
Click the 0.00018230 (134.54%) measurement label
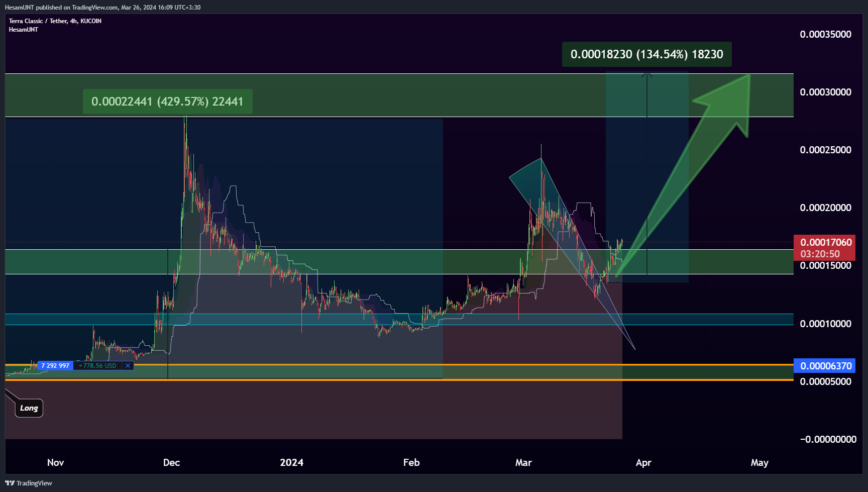(x=647, y=54)
